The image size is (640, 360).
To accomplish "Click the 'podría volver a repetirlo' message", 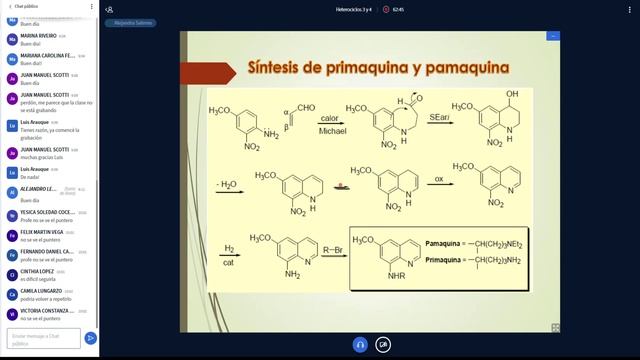I will pyautogui.click(x=46, y=299).
